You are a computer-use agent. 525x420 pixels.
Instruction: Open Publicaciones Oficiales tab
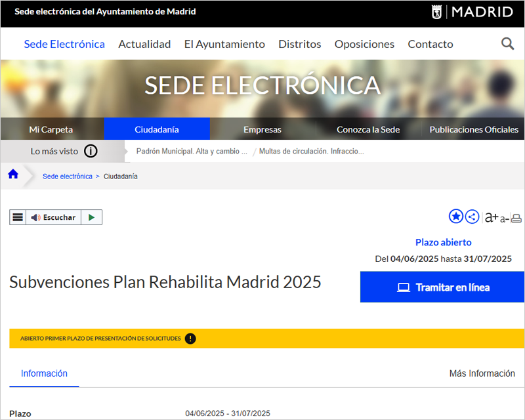[474, 129]
